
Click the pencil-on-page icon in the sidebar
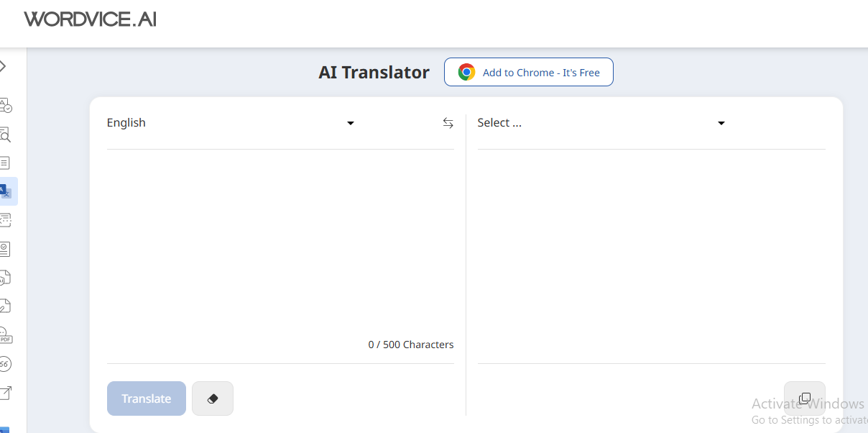6,306
